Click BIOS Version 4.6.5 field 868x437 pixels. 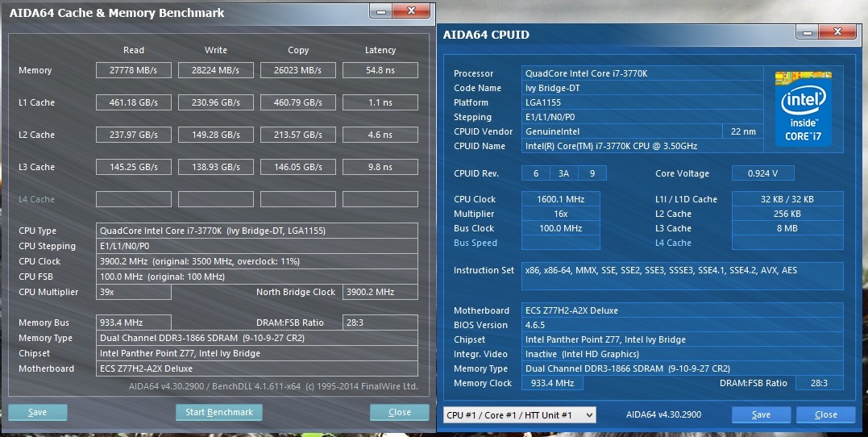click(682, 325)
